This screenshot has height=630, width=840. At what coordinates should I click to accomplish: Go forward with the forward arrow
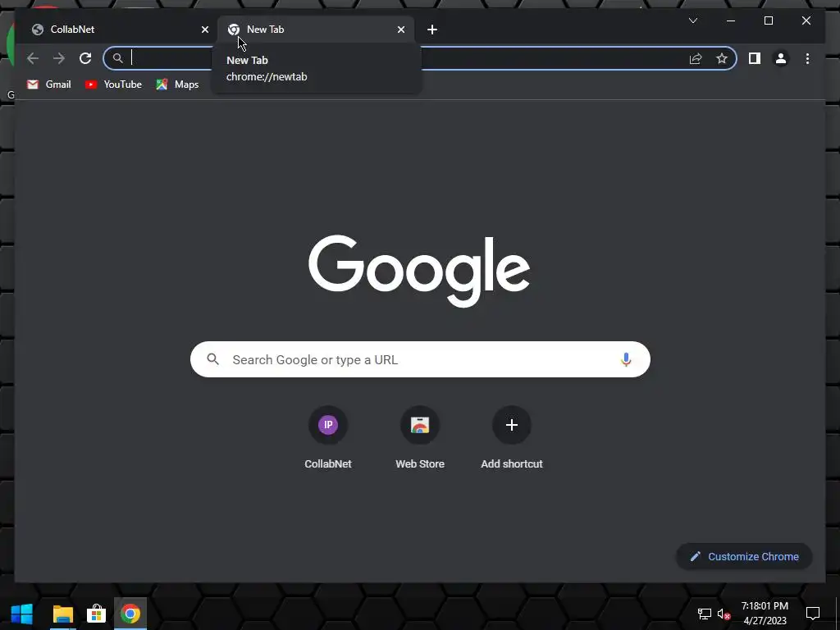tap(59, 58)
